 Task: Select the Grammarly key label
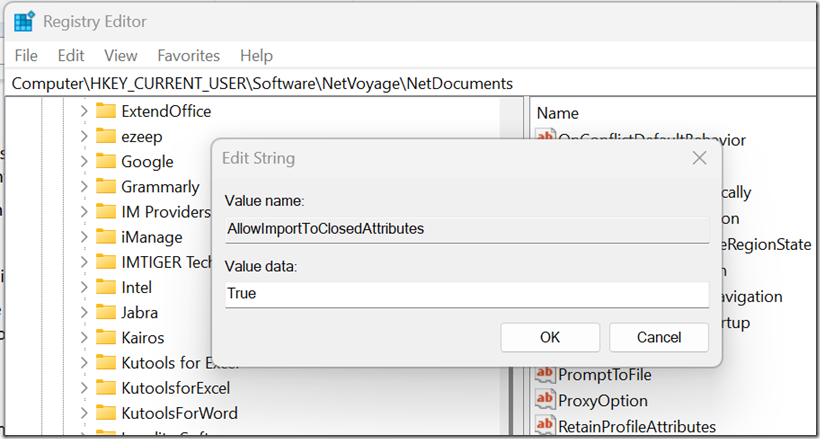tap(160, 187)
